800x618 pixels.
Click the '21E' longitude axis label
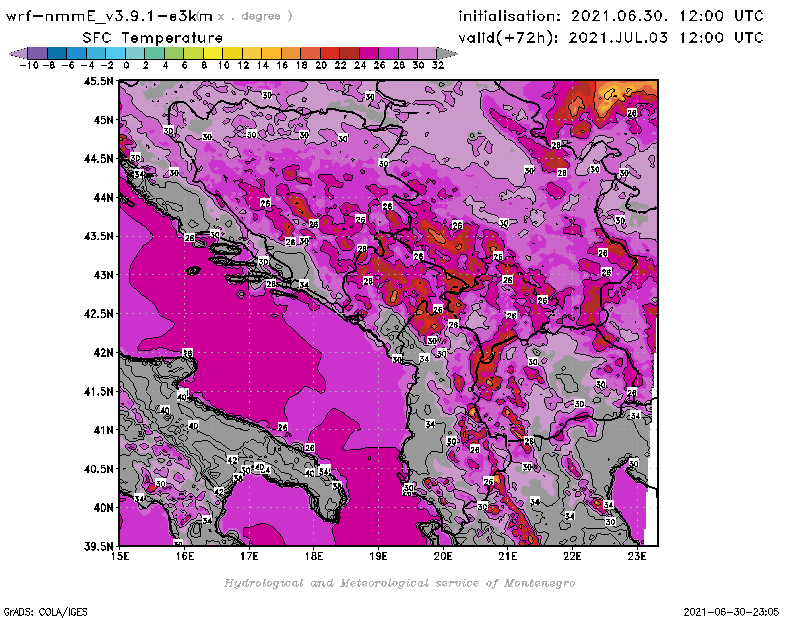508,556
